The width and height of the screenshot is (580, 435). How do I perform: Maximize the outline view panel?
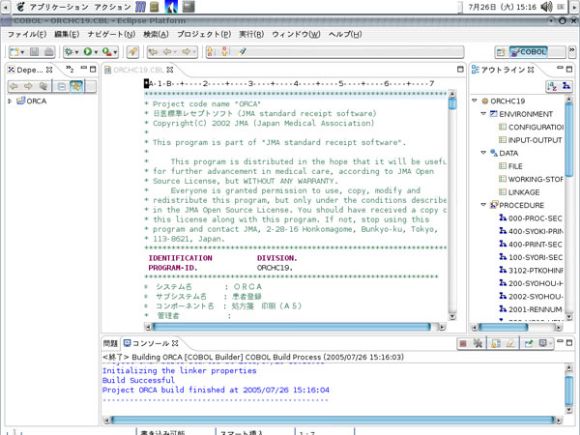point(569,69)
